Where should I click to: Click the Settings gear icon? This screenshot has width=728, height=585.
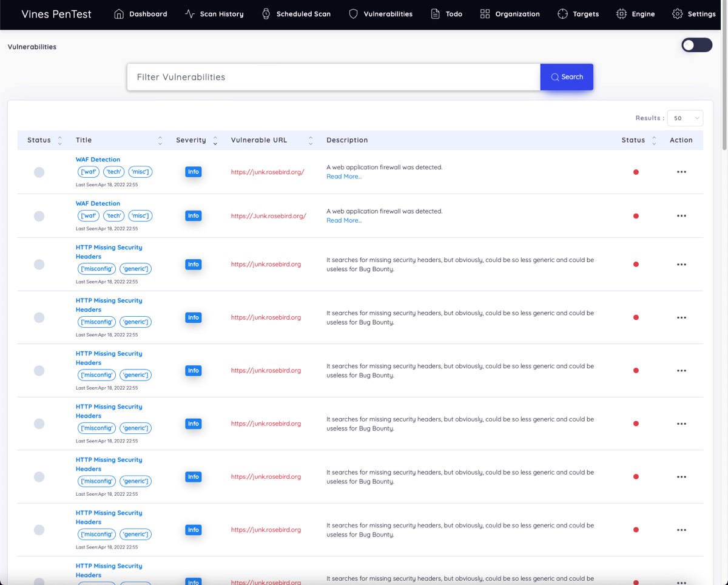[x=678, y=14]
